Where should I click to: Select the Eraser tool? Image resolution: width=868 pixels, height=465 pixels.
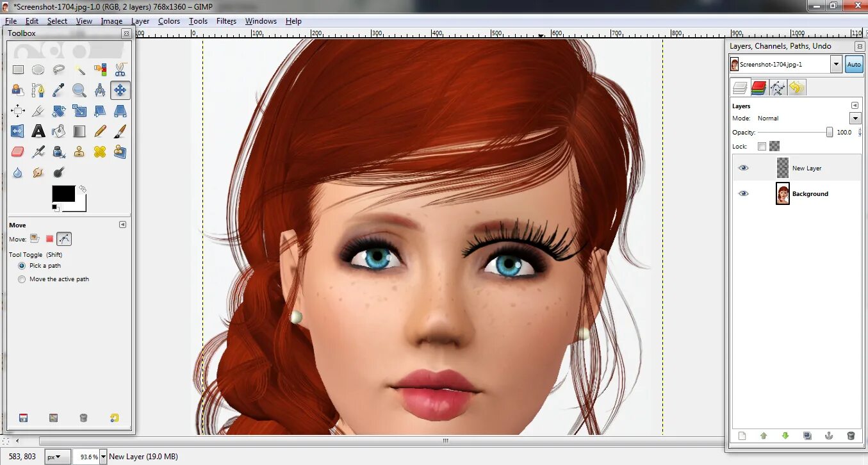(x=18, y=152)
